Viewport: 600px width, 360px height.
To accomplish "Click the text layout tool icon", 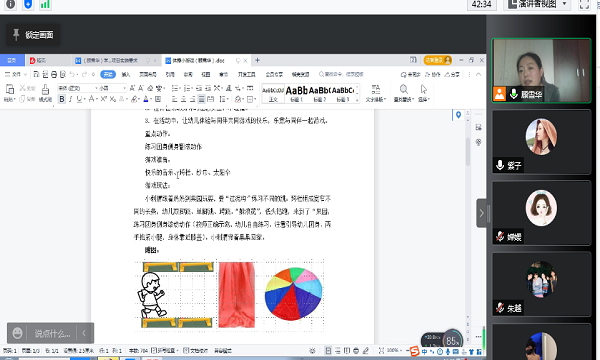I will click(x=376, y=90).
